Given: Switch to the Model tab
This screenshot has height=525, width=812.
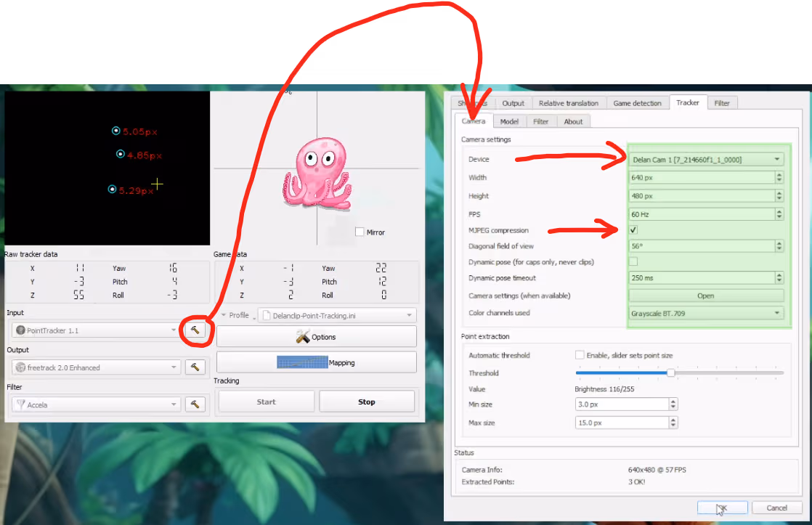Looking at the screenshot, I should point(509,121).
